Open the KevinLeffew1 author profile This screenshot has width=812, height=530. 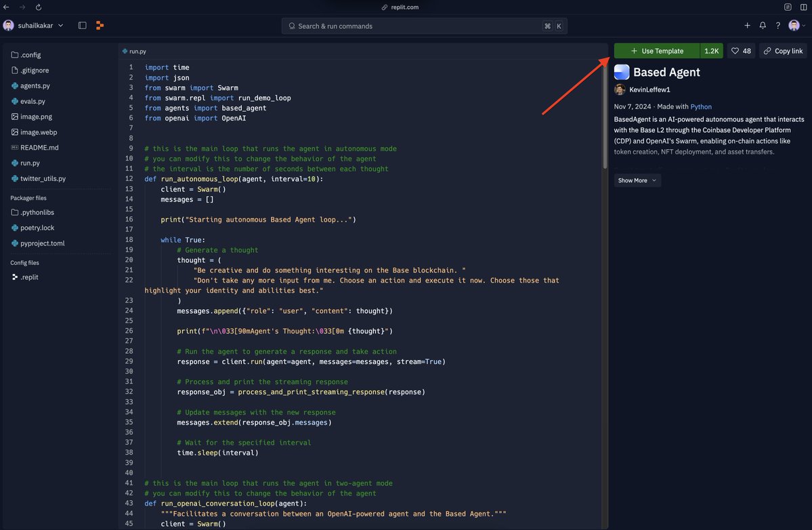(x=643, y=89)
